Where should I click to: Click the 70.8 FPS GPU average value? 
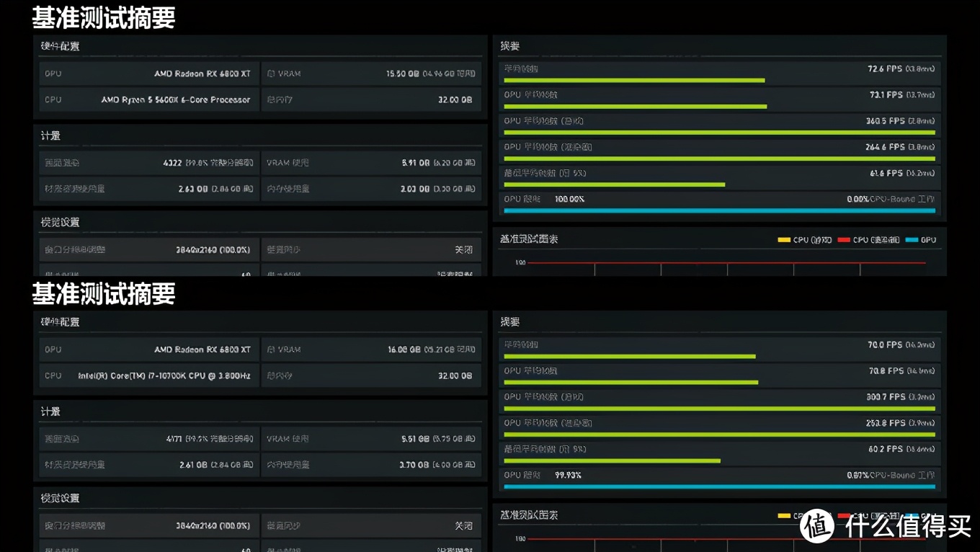[x=886, y=370]
